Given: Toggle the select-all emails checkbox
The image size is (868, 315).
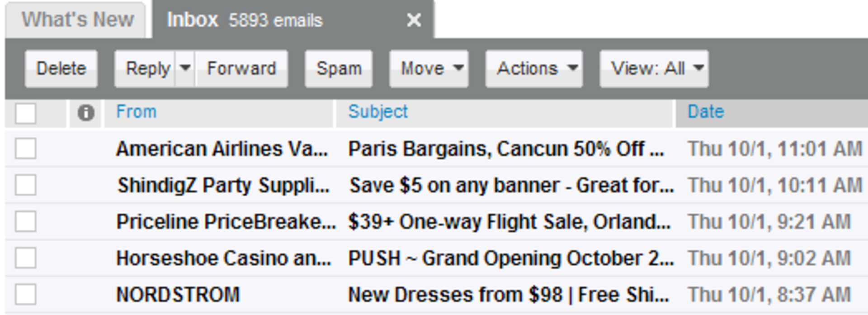Looking at the screenshot, I should tap(25, 115).
